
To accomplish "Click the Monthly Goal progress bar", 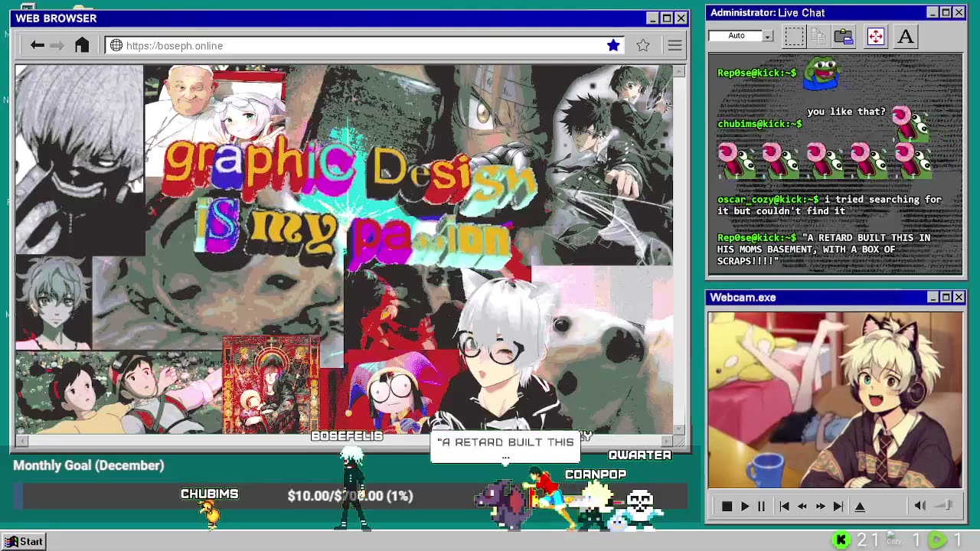I will click(x=350, y=496).
